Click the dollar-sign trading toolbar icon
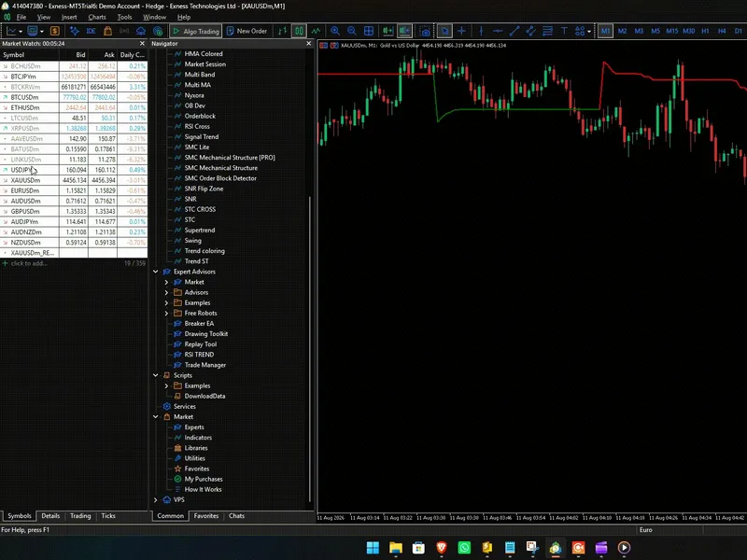 [x=55, y=31]
